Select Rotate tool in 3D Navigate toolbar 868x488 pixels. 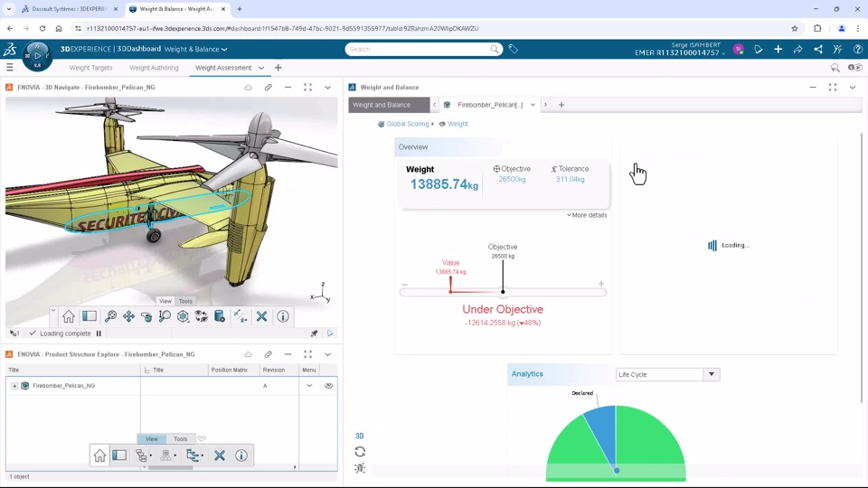146,316
